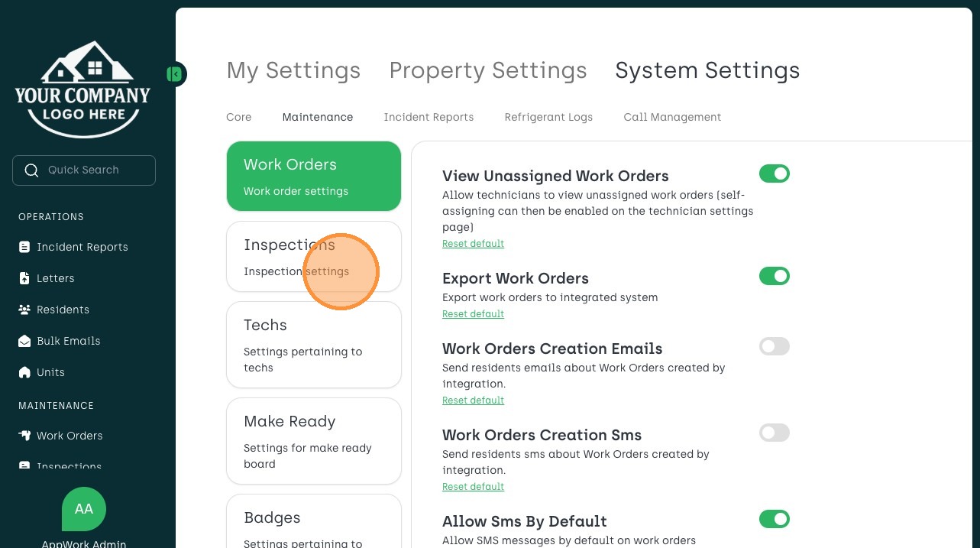Viewport: 980px width, 548px height.
Task: Switch to the Property Settings tab
Action: [x=487, y=70]
